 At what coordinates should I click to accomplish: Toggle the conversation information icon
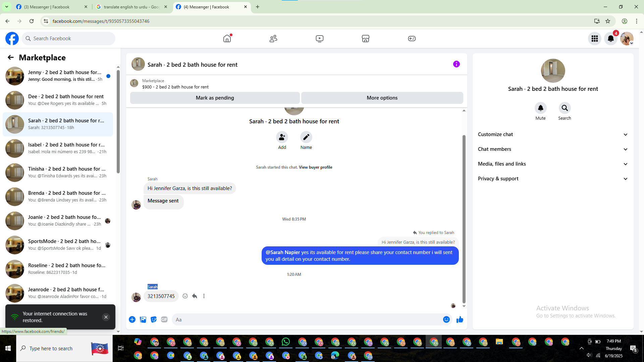pyautogui.click(x=457, y=64)
